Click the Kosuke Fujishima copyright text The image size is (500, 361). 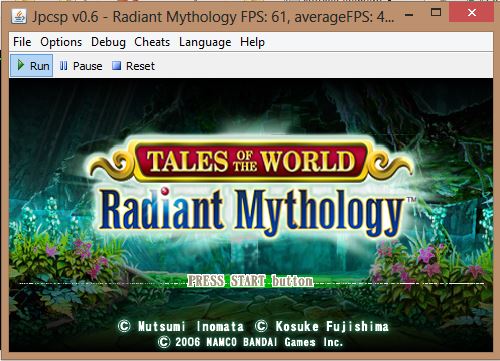tap(322, 326)
